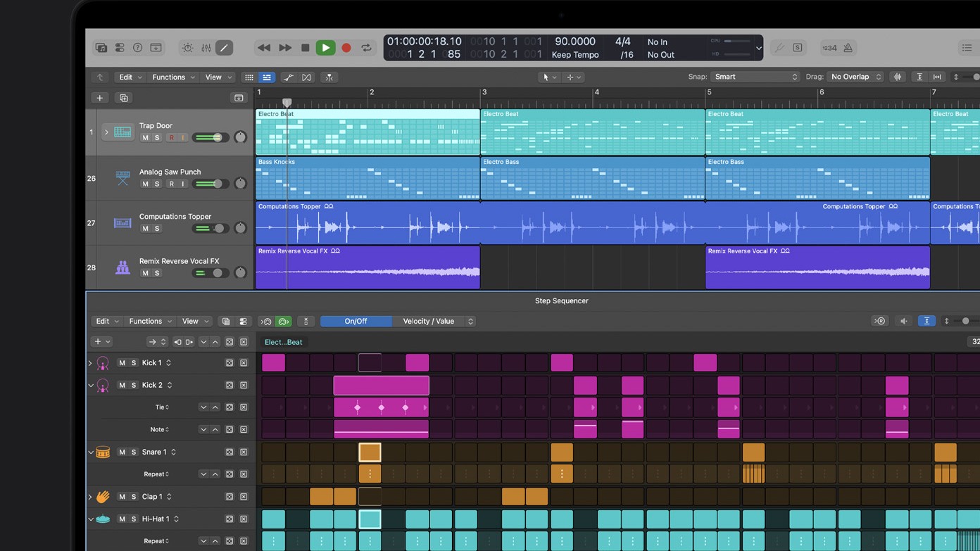
Task: Open the Mixer from control bar
Action: [x=206, y=48]
